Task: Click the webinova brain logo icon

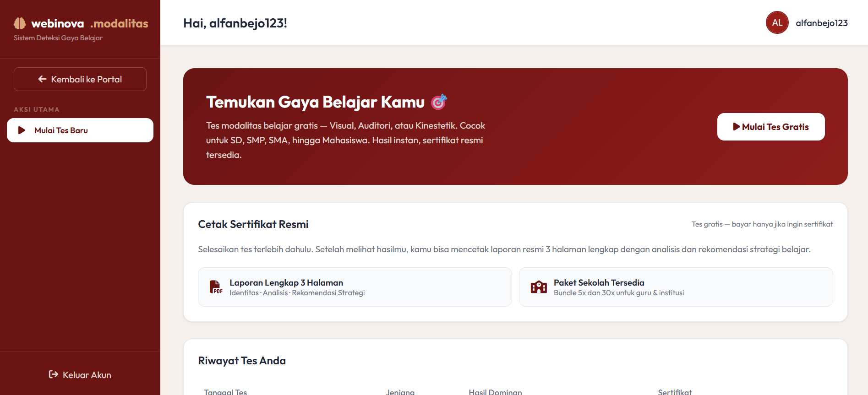Action: 20,23
